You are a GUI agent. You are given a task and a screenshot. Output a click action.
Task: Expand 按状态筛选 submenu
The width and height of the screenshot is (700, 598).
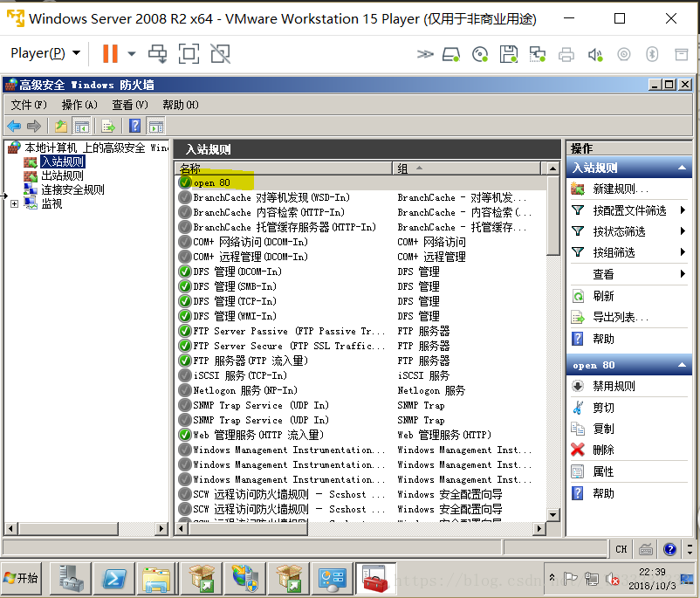[x=629, y=231]
